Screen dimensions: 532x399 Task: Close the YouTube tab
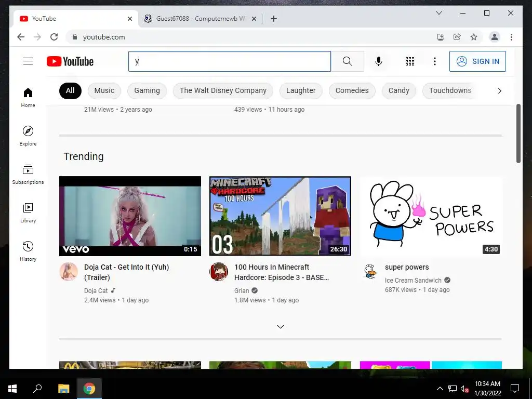[129, 19]
